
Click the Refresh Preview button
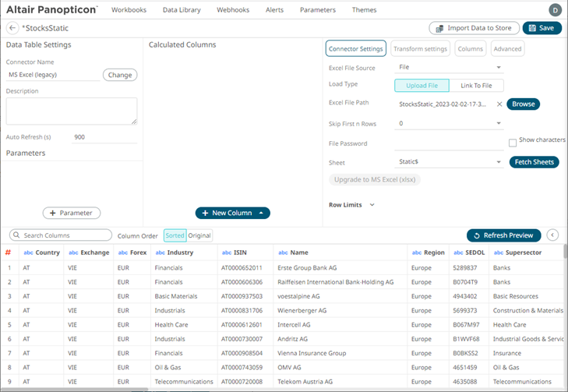click(x=503, y=235)
